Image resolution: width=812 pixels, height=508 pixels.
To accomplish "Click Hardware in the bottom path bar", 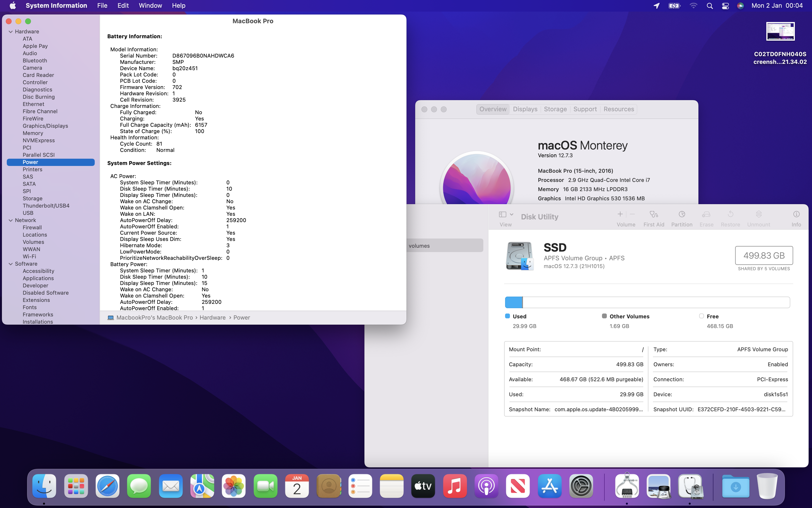I will (212, 317).
